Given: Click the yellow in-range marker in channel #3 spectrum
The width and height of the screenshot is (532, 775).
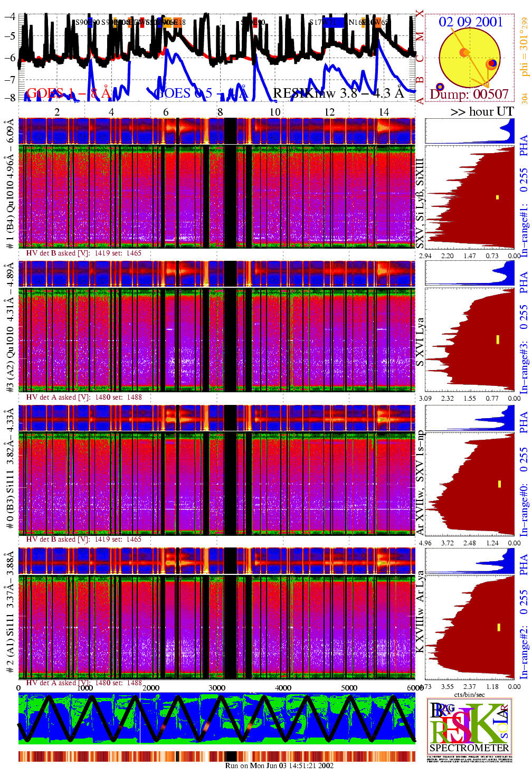Looking at the screenshot, I should tap(497, 339).
